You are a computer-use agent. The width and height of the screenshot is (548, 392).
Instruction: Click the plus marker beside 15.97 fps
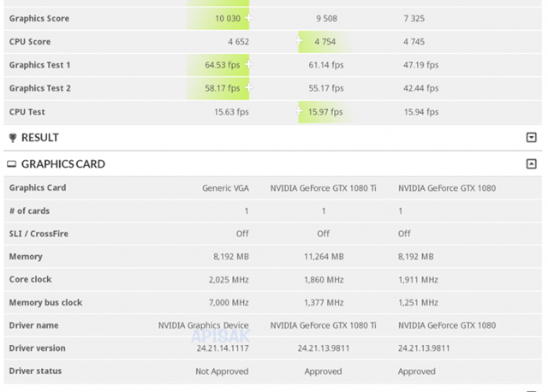pyautogui.click(x=301, y=111)
